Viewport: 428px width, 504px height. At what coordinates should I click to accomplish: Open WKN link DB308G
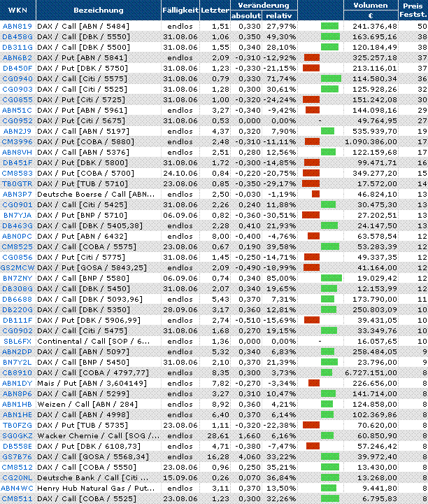pos(17,288)
